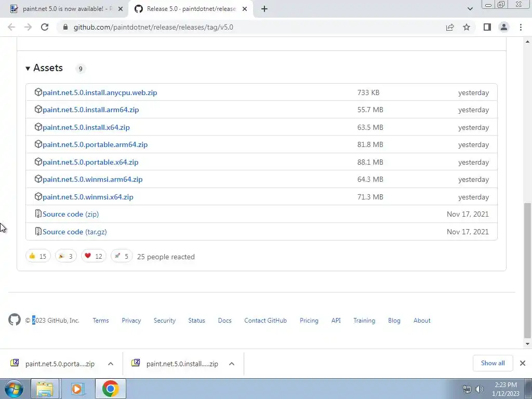The height and width of the screenshot is (399, 532).
Task: Click the GitHub logo in the footer
Action: coord(15,320)
